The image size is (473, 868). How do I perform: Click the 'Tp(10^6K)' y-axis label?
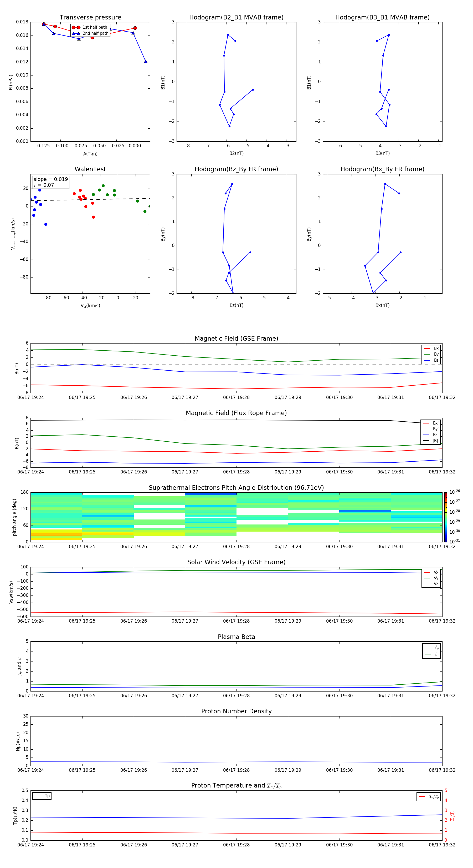[x=15, y=815]
